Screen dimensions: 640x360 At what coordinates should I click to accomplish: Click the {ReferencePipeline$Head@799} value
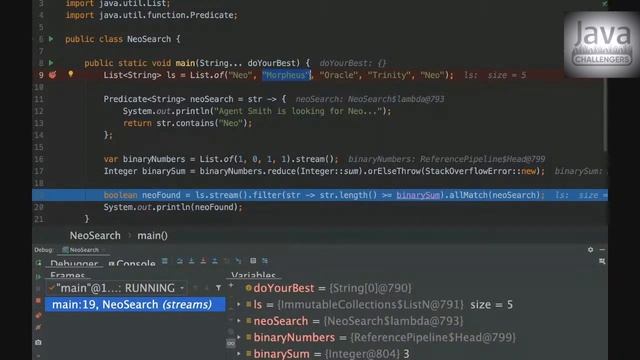[x=433, y=338]
